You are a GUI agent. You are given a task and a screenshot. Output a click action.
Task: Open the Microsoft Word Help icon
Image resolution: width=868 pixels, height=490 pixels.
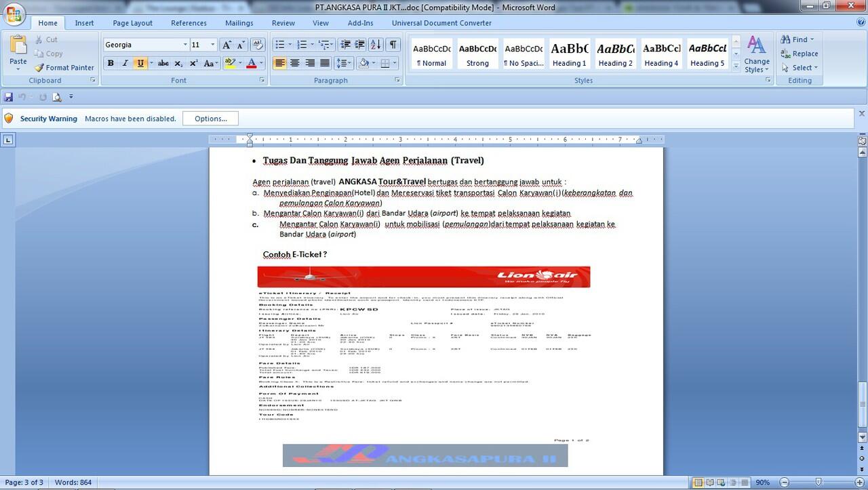[x=861, y=22]
